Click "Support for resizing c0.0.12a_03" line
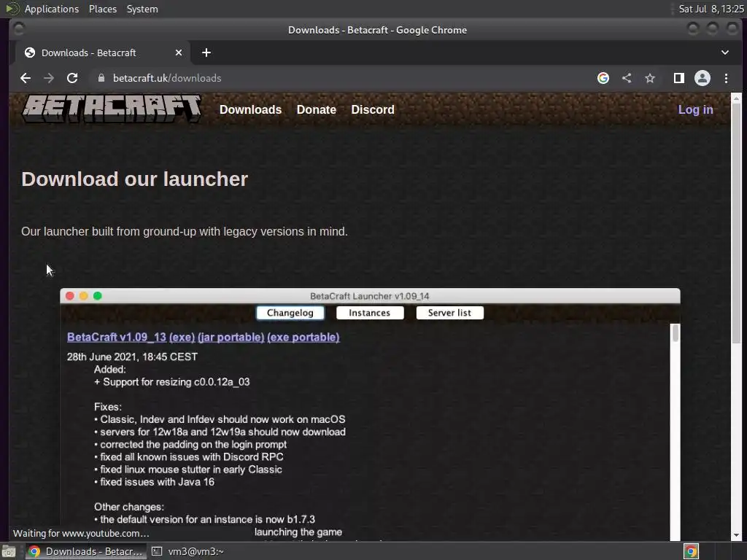Viewport: 747px width, 560px height. point(171,382)
